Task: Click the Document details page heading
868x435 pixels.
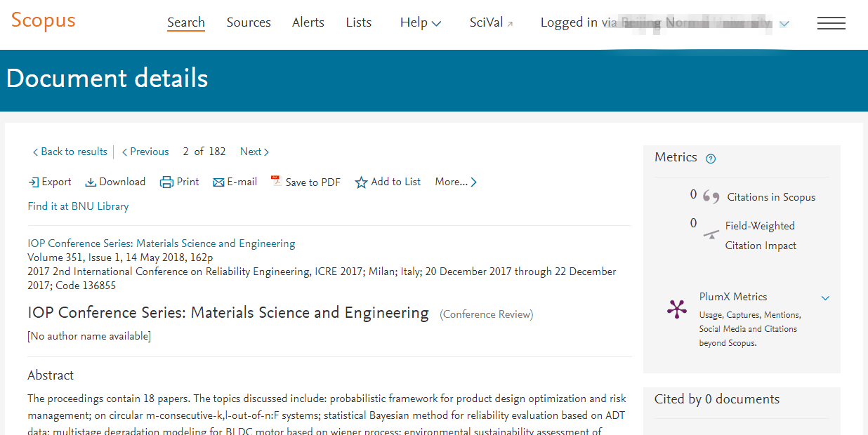Action: (107, 78)
